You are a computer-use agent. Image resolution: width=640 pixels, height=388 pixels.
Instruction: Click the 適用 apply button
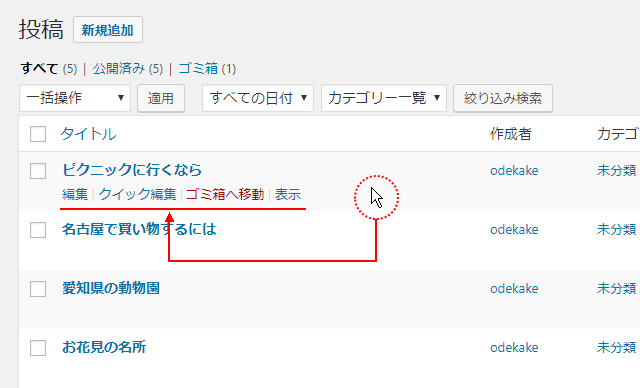point(161,98)
